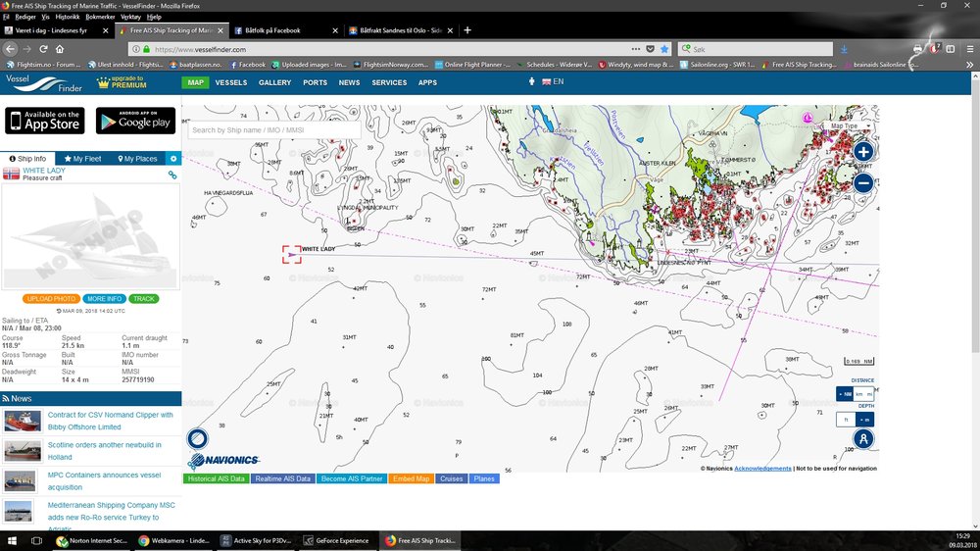This screenshot has height=551, width=980.
Task: Open the PORTS navigation item
Action: click(x=315, y=82)
